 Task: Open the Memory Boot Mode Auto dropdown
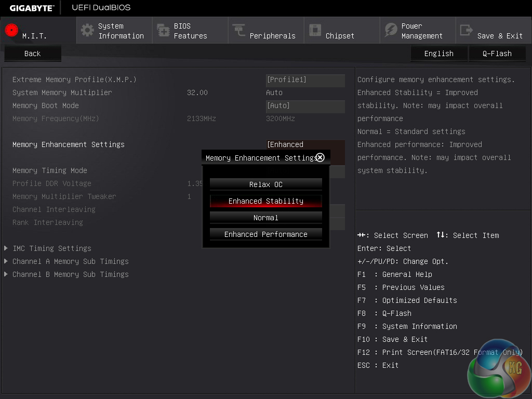point(305,106)
